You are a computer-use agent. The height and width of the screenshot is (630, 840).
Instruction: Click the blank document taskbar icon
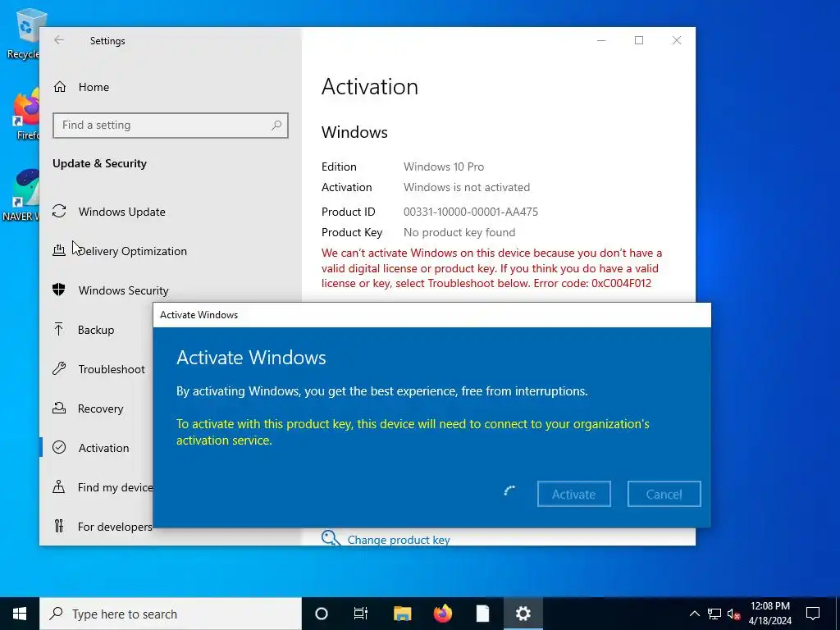[482, 614]
